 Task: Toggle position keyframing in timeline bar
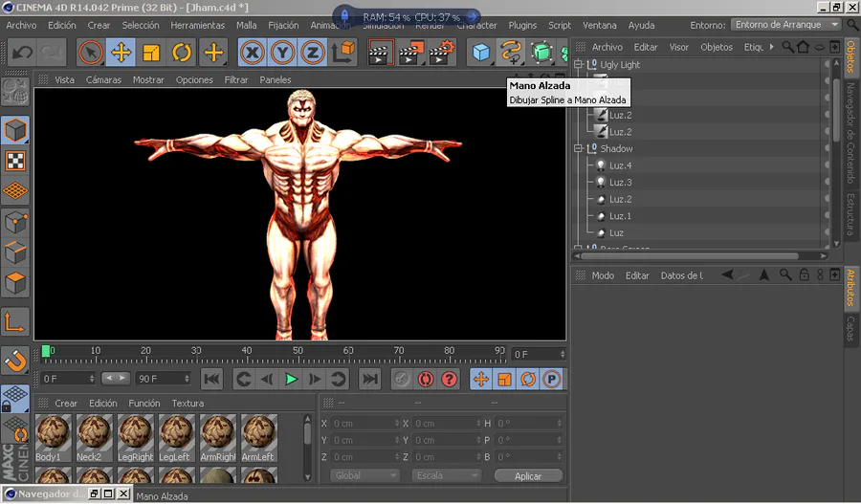pos(481,380)
